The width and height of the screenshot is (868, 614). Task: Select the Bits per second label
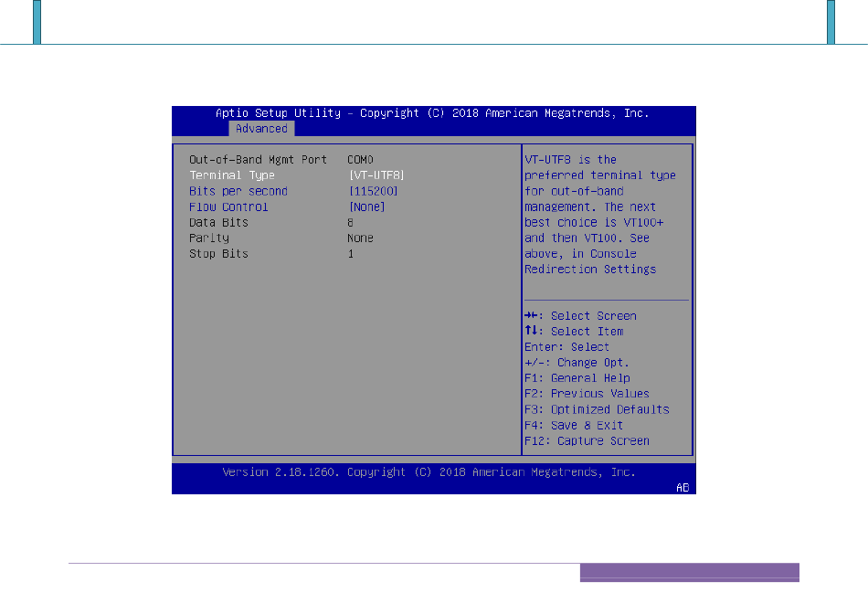point(238,191)
